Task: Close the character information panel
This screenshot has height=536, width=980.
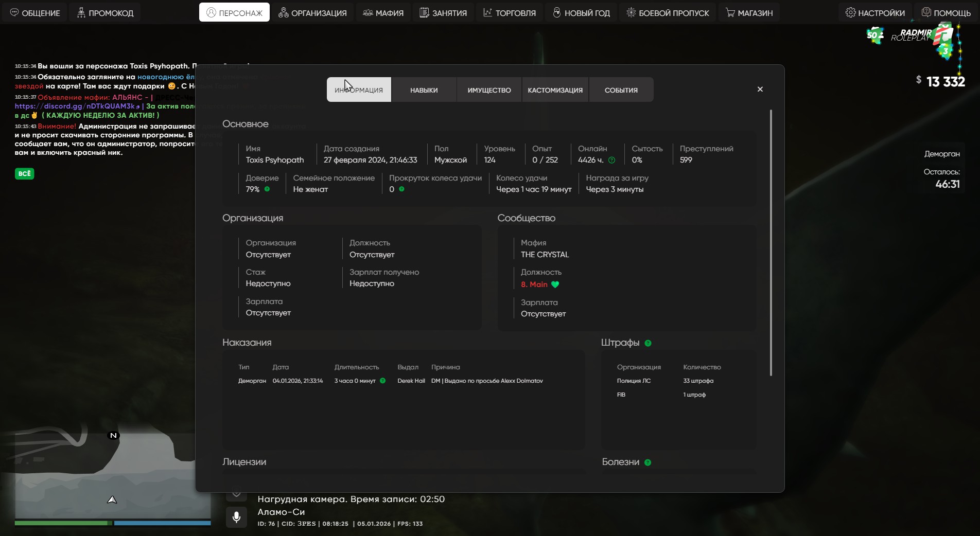Action: click(x=760, y=90)
